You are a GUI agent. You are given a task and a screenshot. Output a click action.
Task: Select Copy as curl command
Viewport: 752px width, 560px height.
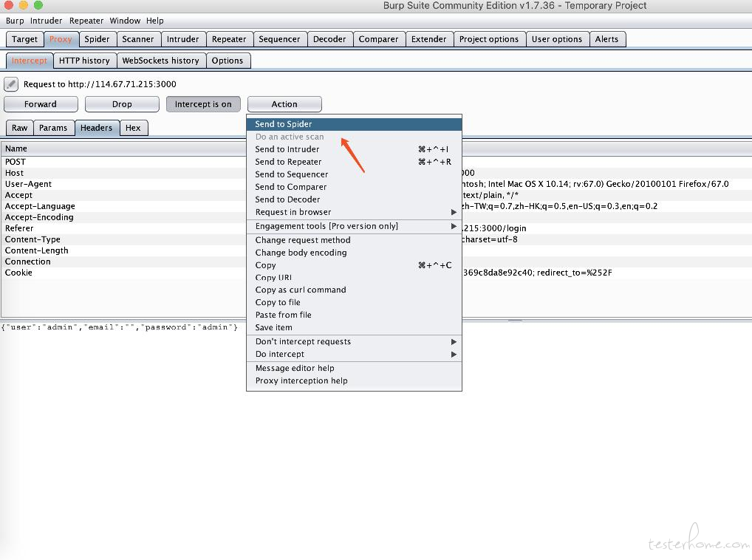pyautogui.click(x=354, y=290)
